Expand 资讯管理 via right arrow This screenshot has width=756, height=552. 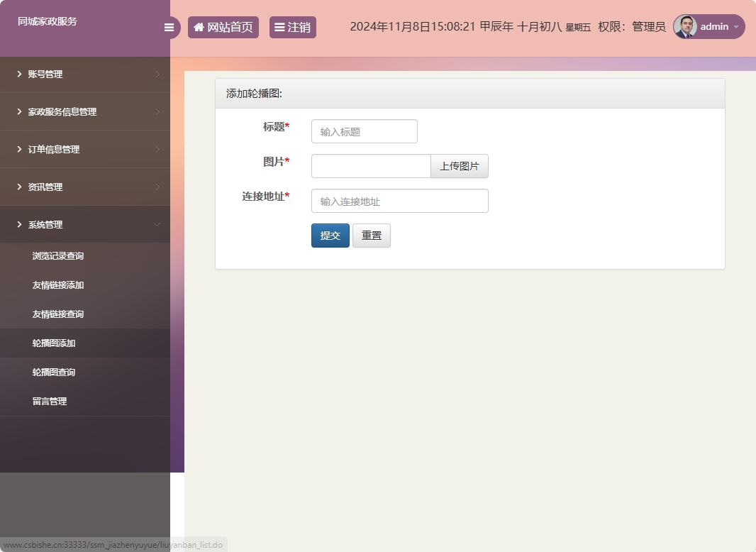pyautogui.click(x=157, y=187)
